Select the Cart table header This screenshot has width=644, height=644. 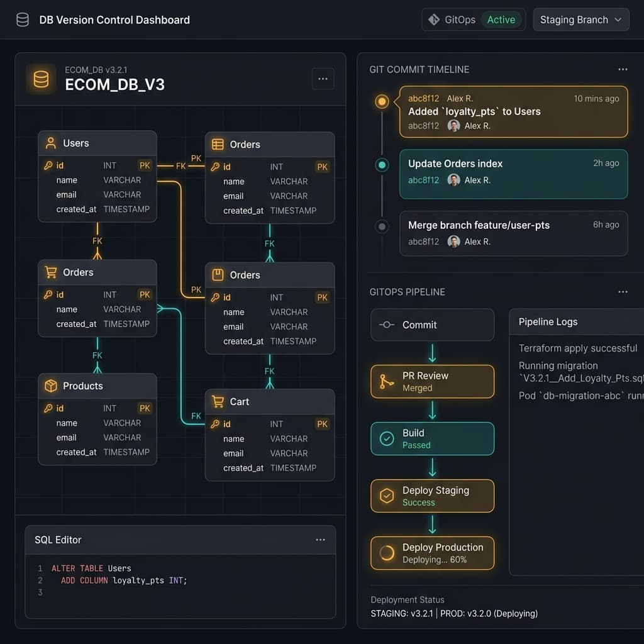click(x=270, y=402)
